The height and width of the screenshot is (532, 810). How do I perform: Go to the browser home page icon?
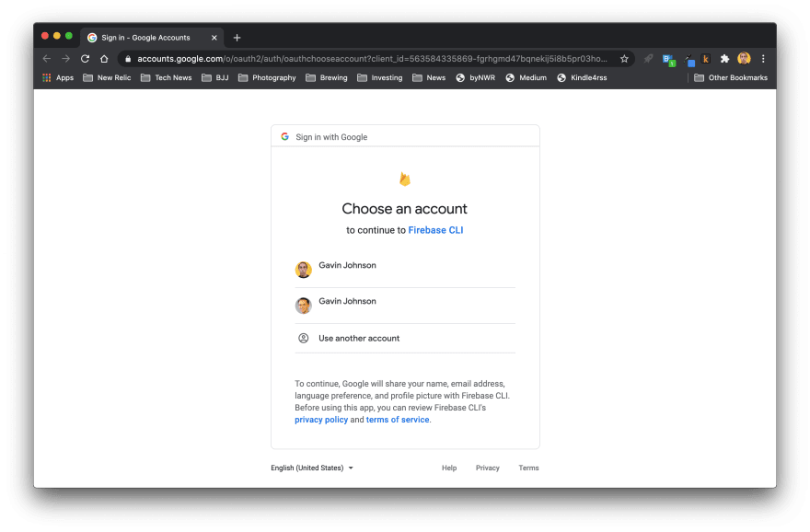[x=104, y=58]
